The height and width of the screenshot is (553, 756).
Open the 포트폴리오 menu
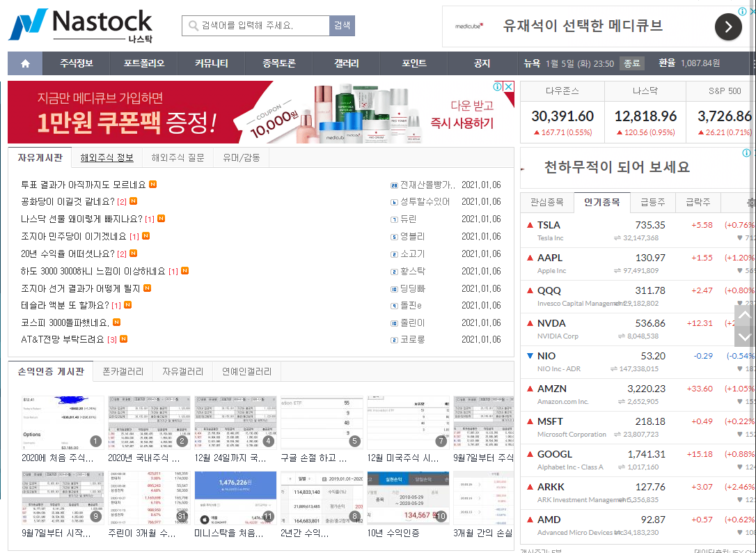coord(143,63)
